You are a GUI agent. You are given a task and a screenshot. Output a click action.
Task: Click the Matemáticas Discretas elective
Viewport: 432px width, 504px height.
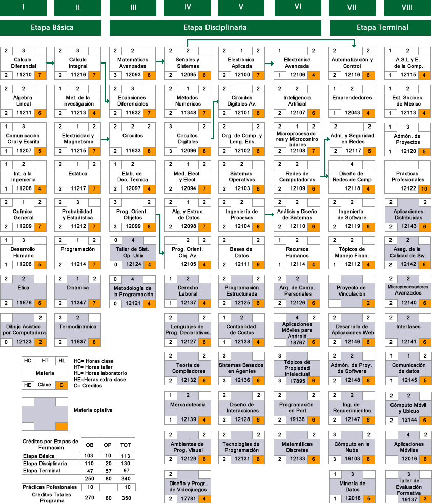(297, 448)
